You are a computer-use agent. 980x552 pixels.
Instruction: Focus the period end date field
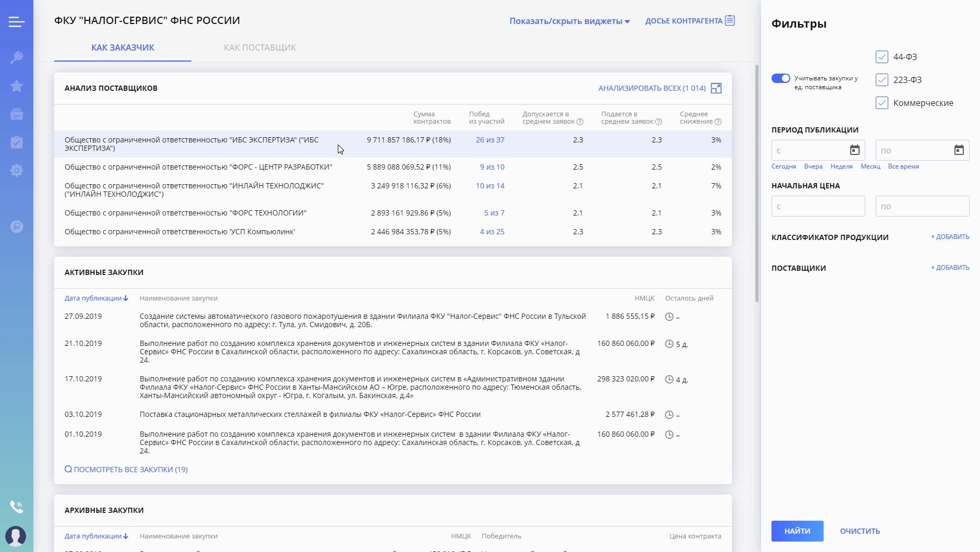pos(923,150)
